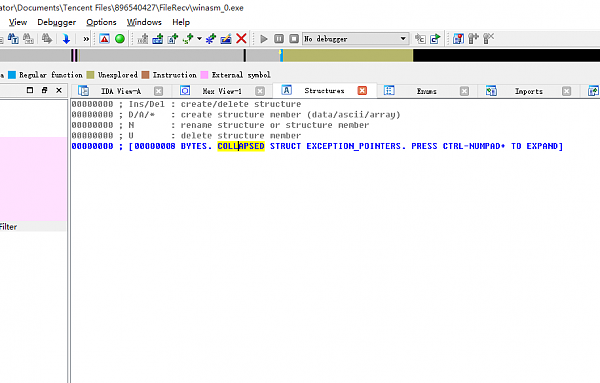Click the search next binoculars arrow icon
This screenshot has width=600, height=383.
pos(47,39)
